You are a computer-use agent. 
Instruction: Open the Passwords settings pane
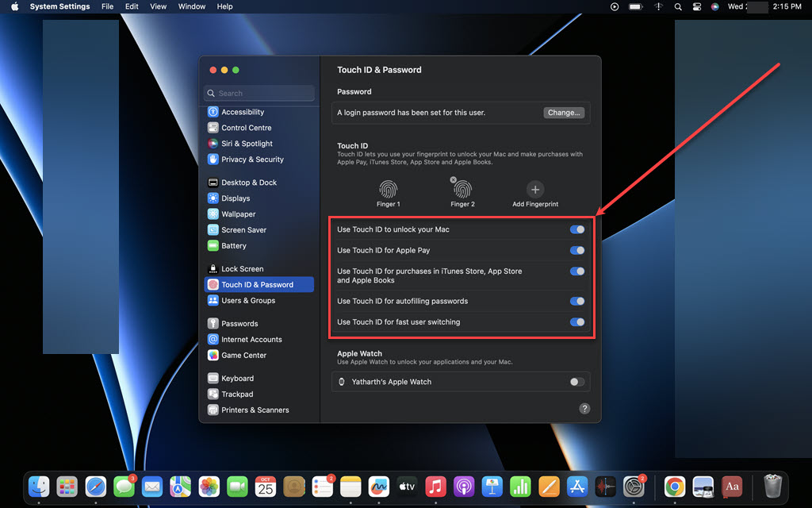pos(244,323)
